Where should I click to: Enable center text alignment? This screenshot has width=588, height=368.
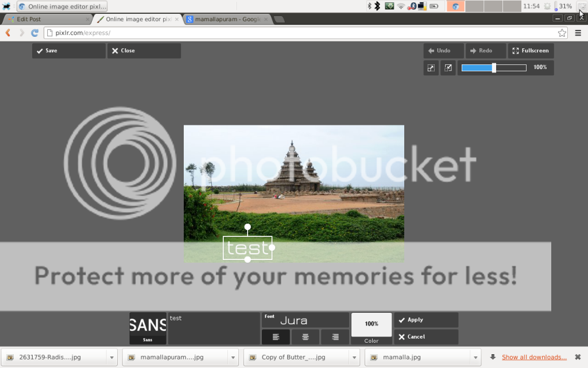(305, 337)
